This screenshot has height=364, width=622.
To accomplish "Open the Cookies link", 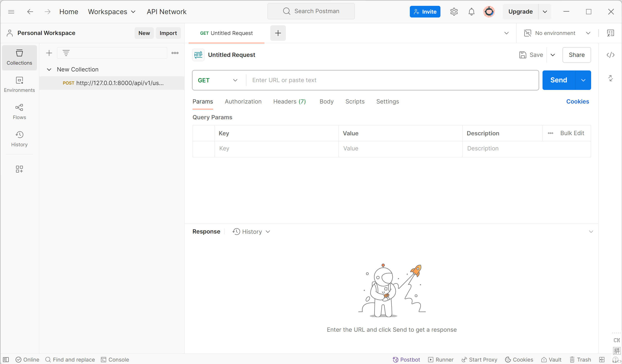I will click(x=577, y=101).
